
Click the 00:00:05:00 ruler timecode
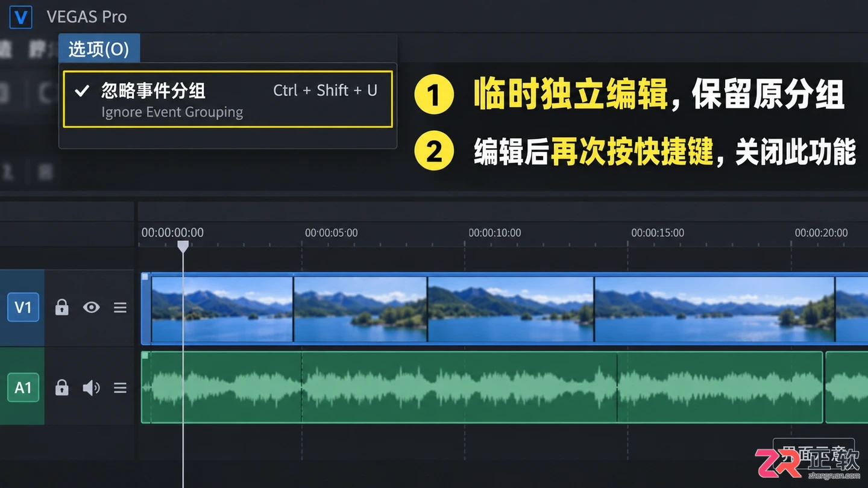pos(332,233)
